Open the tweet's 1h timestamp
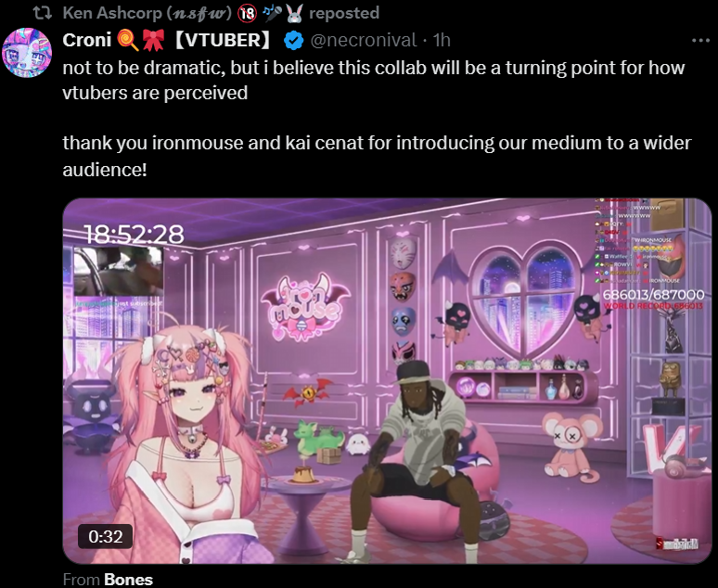Image resolution: width=718 pixels, height=588 pixels. 442,40
